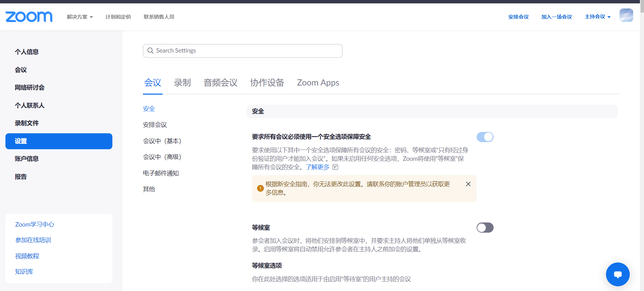Click the Zoom logo
This screenshot has width=644, height=291.
(29, 17)
